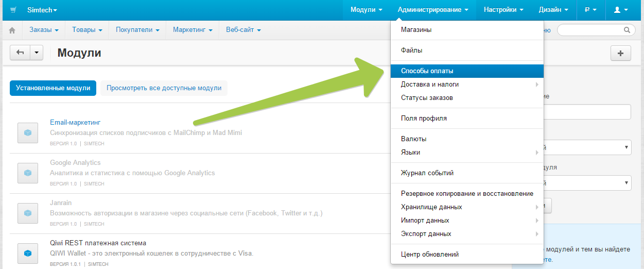Expand the Simtech store dropdown

42,10
